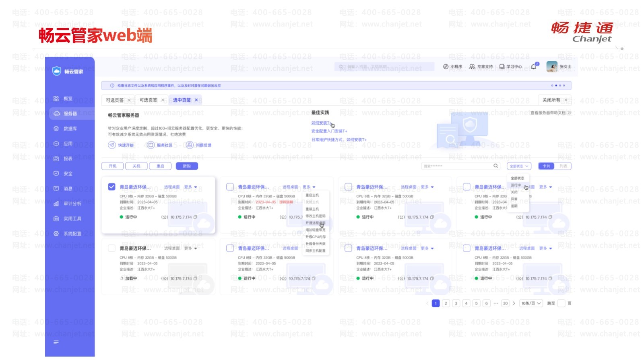This screenshot has width=644, height=362.
Task: Open the notification bell
Action: (x=534, y=67)
